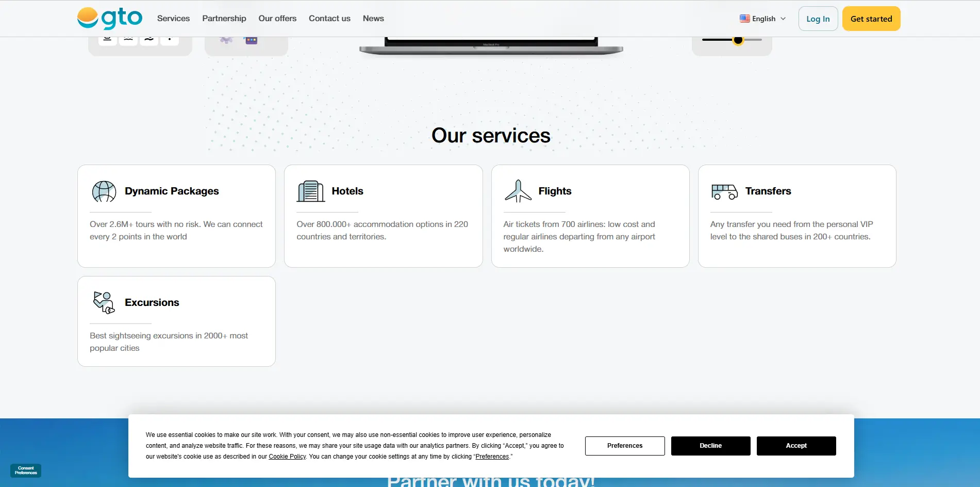
Task: Accept all cookies
Action: [796, 446]
